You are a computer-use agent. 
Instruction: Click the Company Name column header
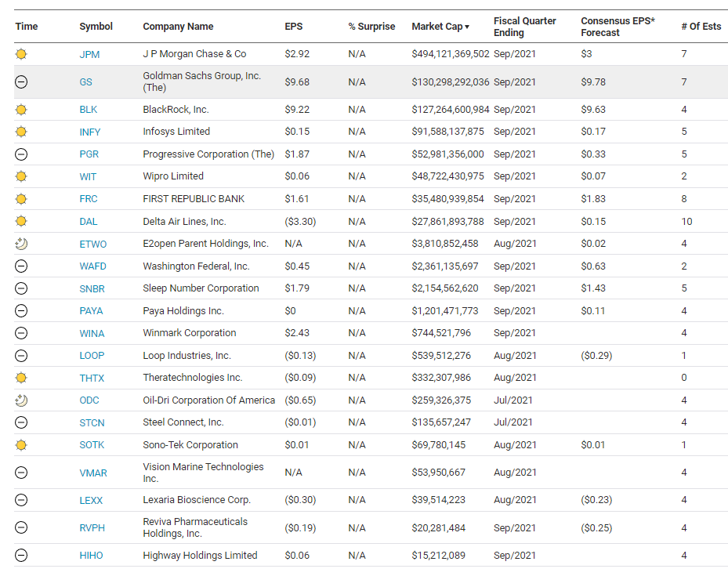[178, 27]
